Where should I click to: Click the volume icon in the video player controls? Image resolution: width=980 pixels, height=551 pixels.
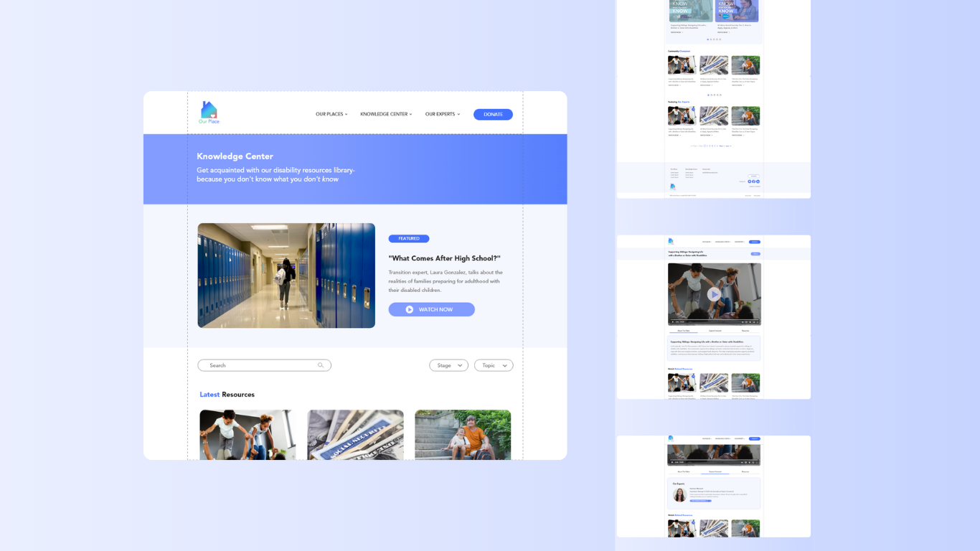(743, 321)
